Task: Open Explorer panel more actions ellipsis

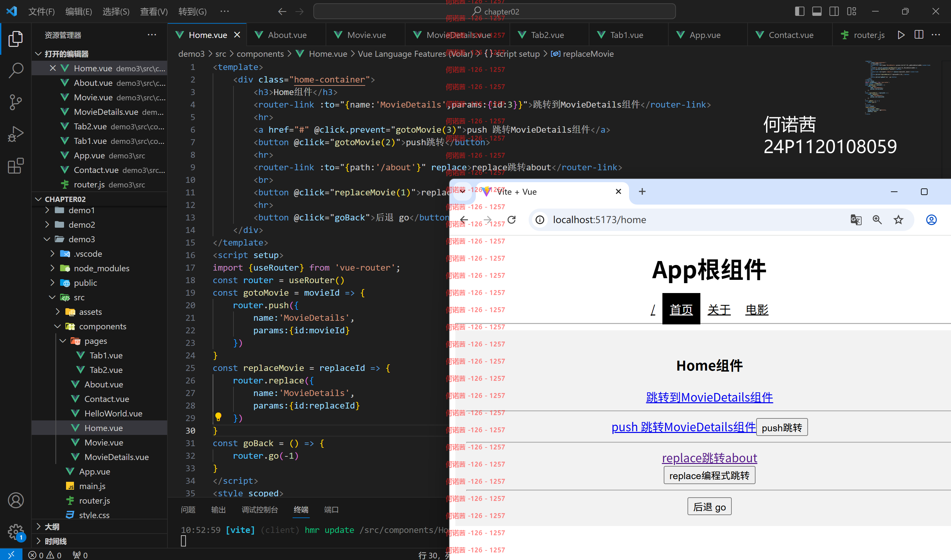Action: [x=152, y=35]
